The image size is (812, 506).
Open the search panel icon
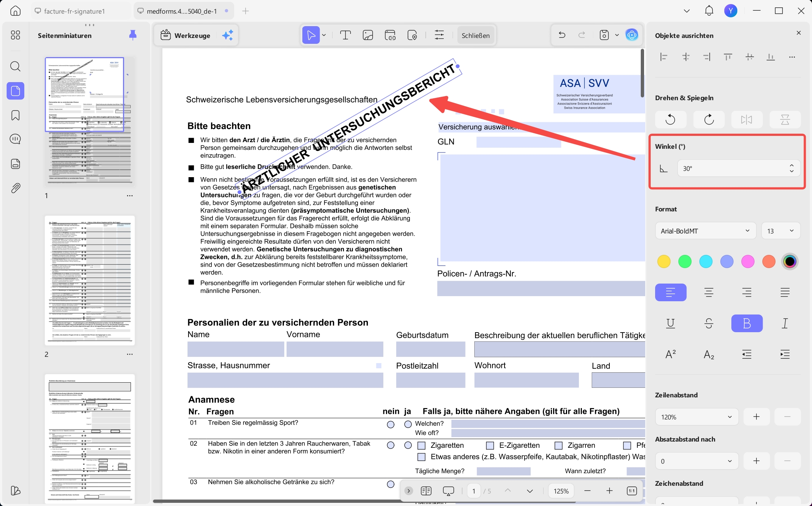click(x=15, y=66)
